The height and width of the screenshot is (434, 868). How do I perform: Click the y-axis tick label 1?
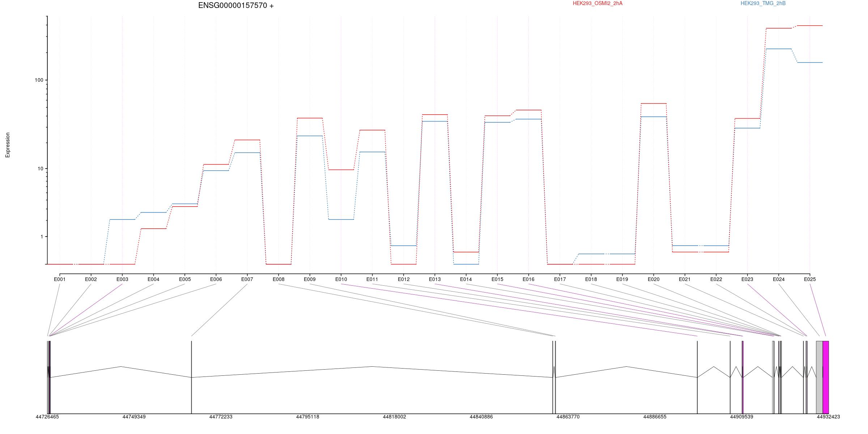click(41, 237)
